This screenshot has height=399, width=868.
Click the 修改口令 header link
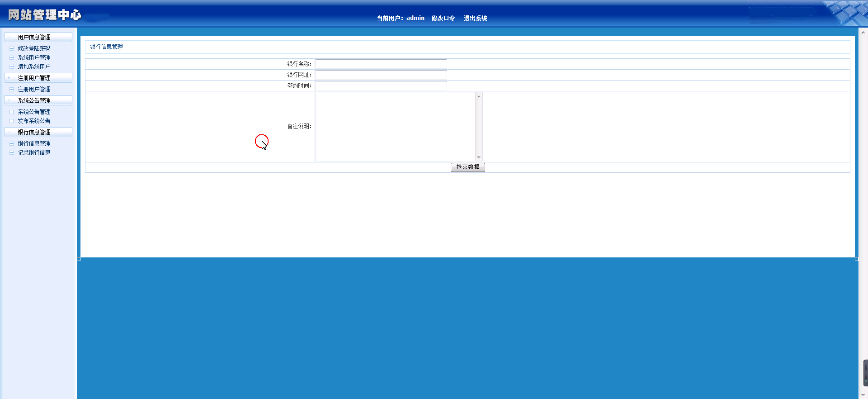pos(443,18)
